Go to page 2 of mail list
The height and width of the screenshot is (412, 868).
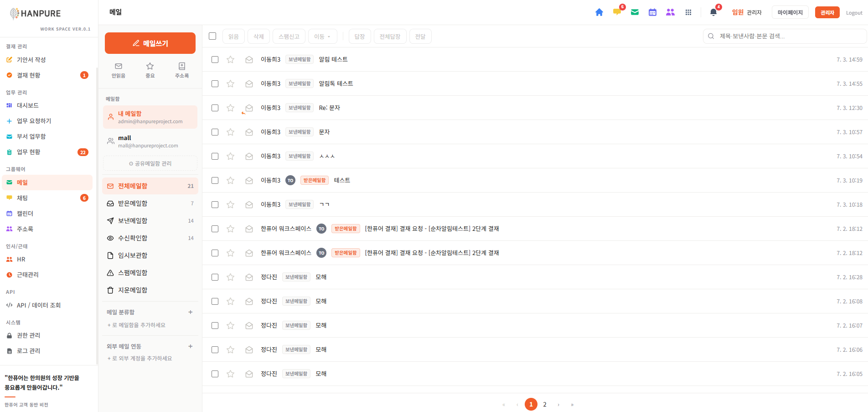point(545,404)
